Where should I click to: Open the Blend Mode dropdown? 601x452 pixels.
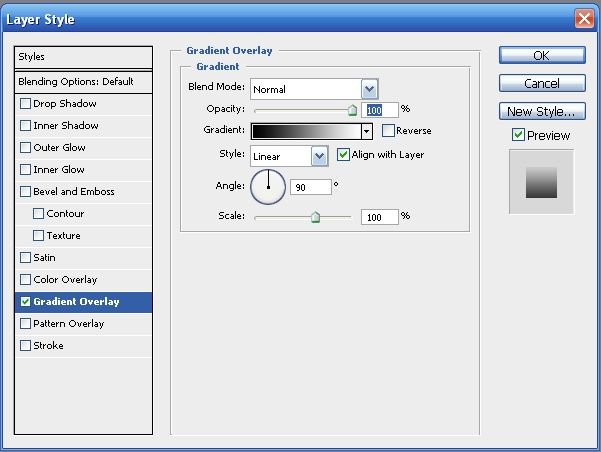pyautogui.click(x=369, y=89)
